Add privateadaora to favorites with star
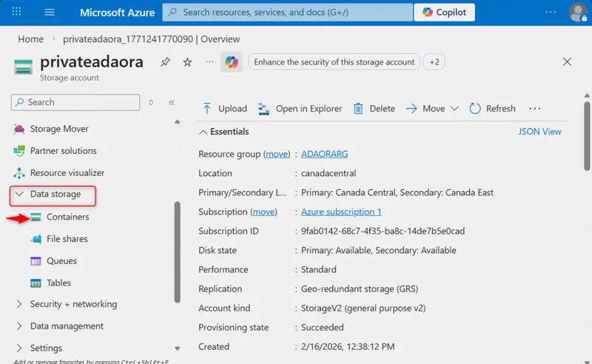Viewport: 592px width, 364px height. point(187,62)
